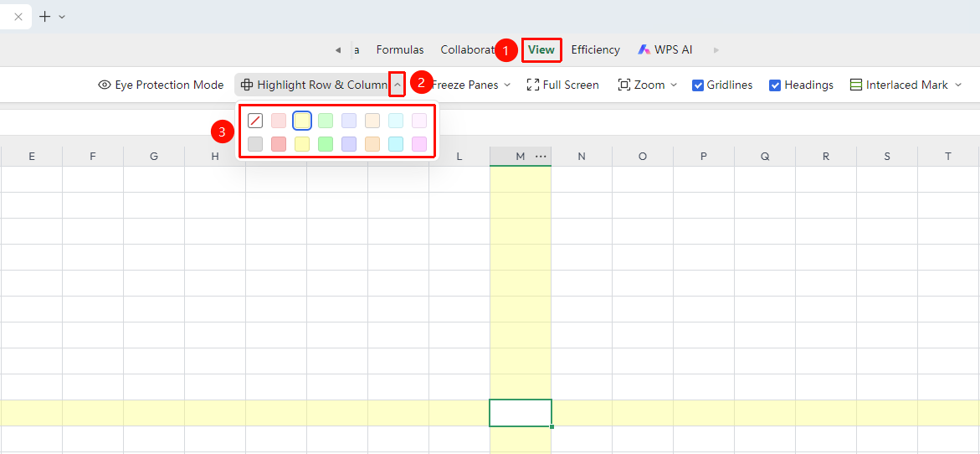
Task: Uncheck the Headings checkbox
Action: [775, 85]
